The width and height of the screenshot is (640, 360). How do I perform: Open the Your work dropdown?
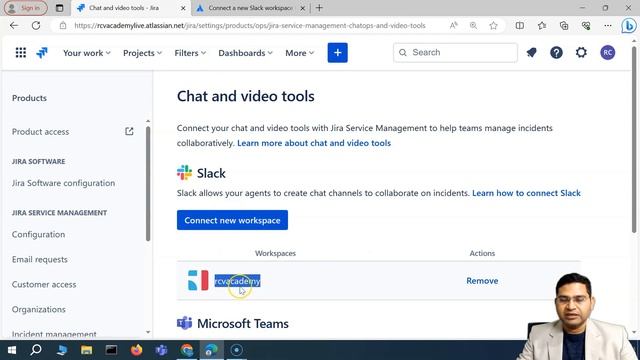pos(87,53)
